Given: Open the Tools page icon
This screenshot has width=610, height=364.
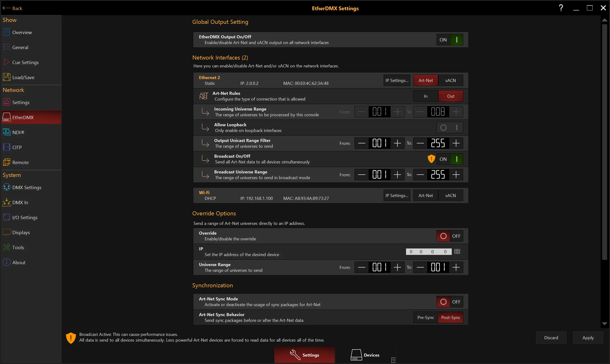Looking at the screenshot, I should coord(6,247).
